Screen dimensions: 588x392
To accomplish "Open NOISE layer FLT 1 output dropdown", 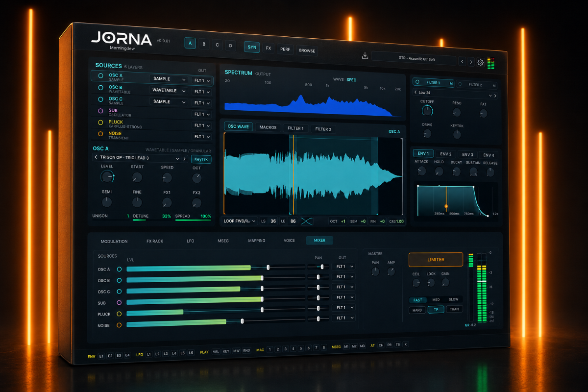I will 202,137.
